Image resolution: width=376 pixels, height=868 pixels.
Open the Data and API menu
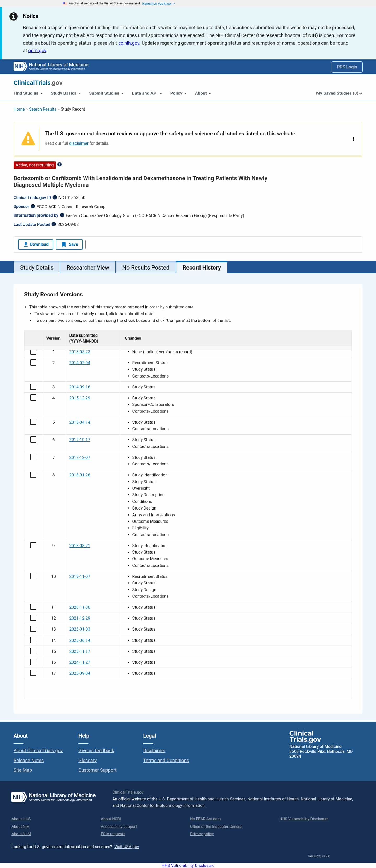click(147, 93)
